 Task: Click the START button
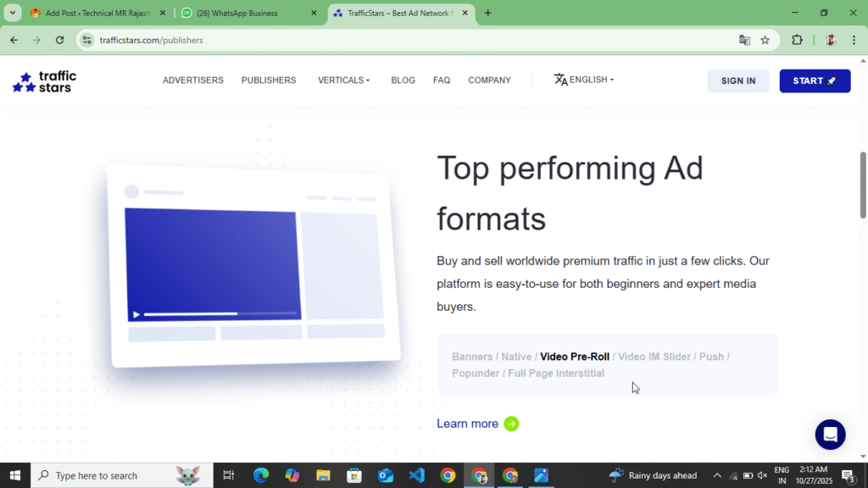(815, 80)
